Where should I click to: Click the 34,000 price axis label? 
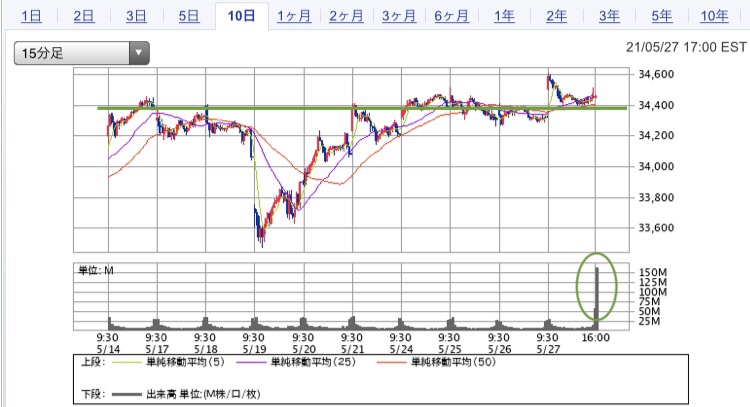(656, 166)
